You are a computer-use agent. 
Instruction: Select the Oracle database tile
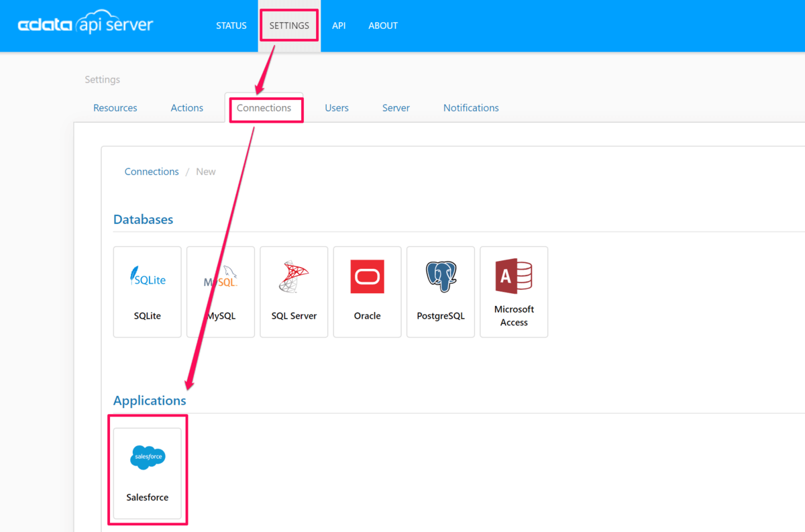coord(368,292)
